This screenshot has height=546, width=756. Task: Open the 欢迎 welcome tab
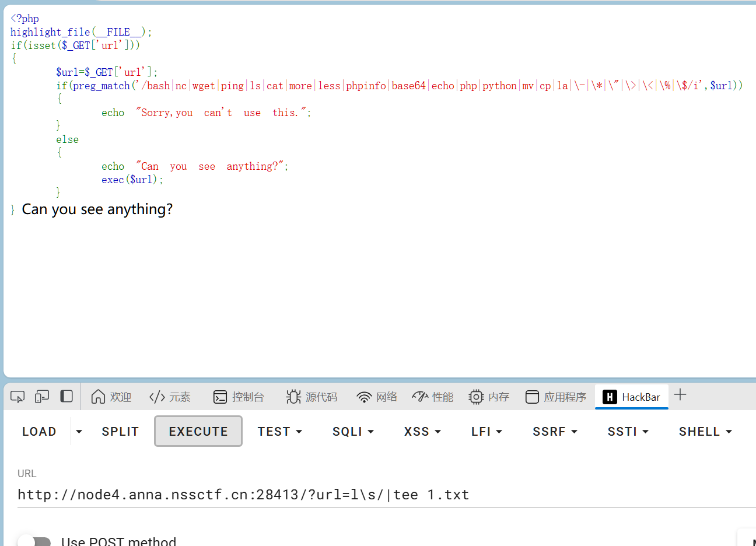(x=111, y=397)
